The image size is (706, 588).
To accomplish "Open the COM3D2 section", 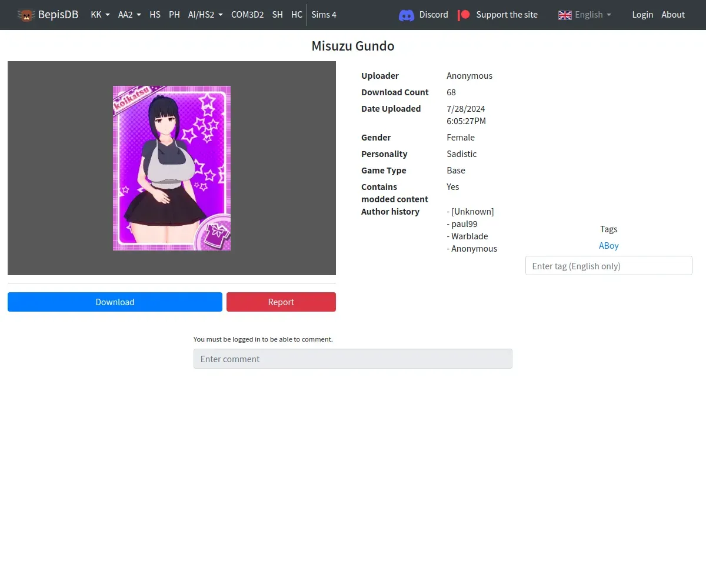I will click(x=247, y=15).
